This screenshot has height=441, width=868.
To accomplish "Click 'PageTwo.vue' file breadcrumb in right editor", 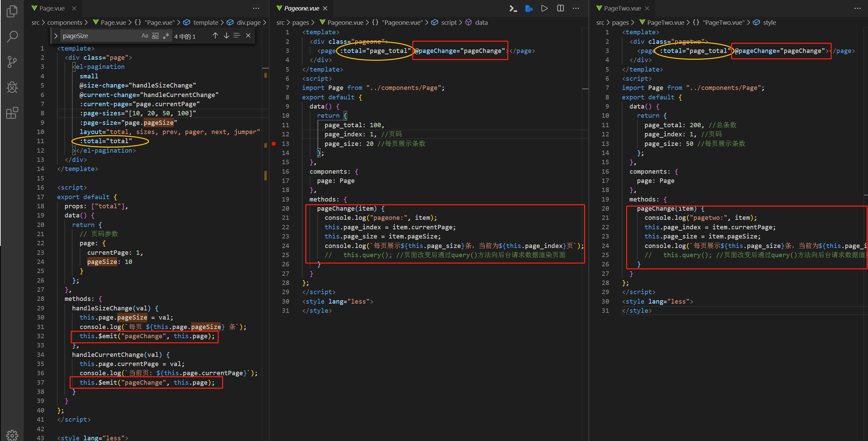I will [x=666, y=22].
